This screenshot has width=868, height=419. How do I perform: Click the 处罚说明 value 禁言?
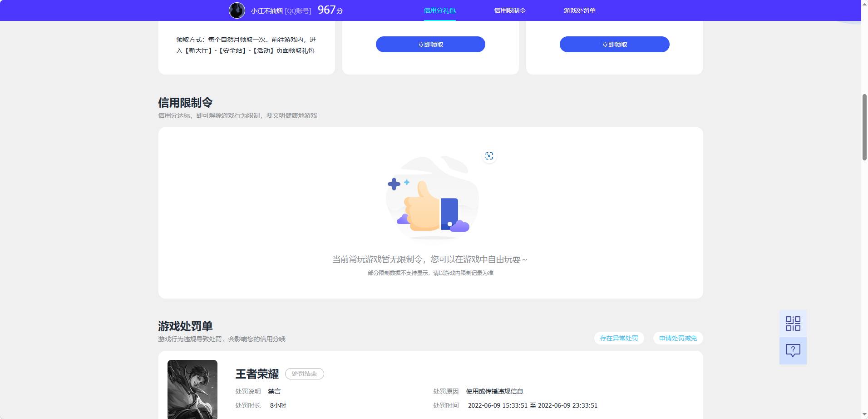[x=274, y=391]
